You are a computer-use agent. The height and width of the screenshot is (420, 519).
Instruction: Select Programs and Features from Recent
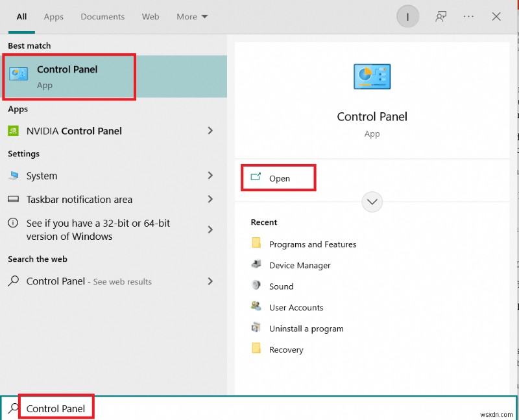coord(313,244)
